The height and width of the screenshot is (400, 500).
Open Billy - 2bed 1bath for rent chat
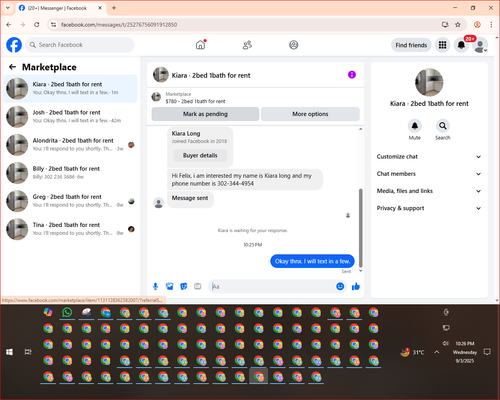70,173
